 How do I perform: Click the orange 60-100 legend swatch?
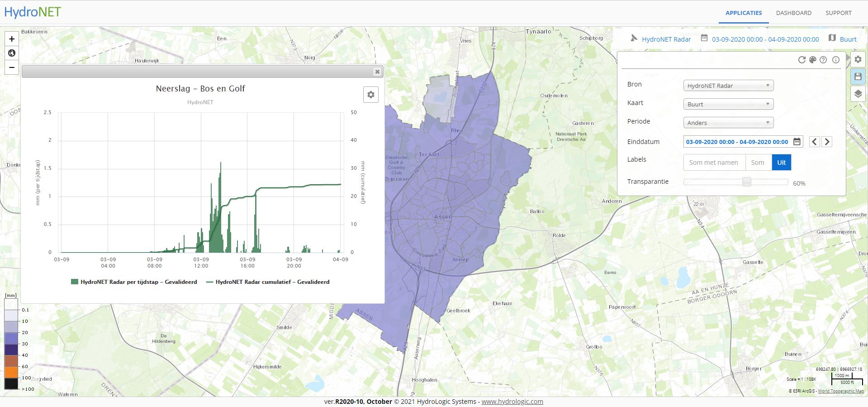[x=11, y=372]
